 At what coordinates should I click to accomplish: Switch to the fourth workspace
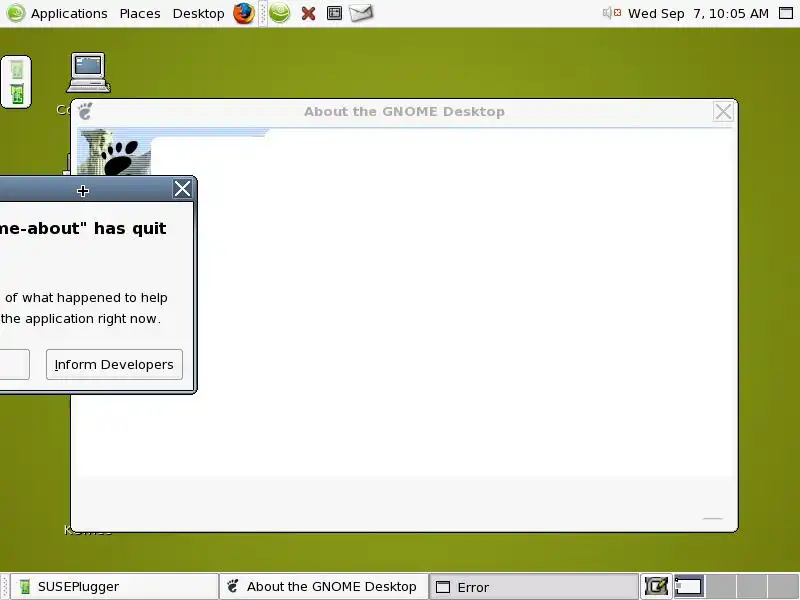(783, 586)
